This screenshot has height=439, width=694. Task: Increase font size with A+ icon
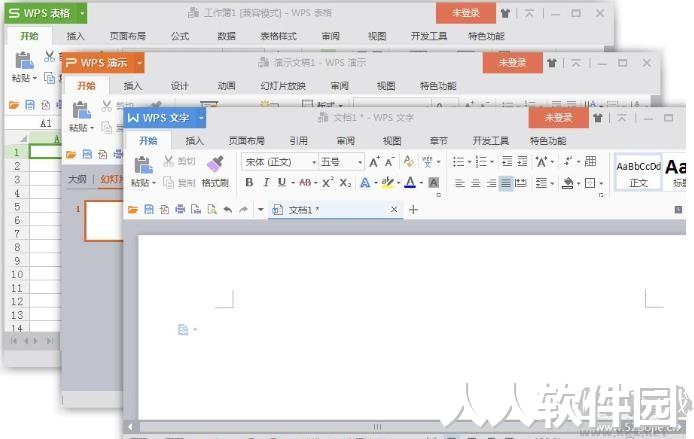[x=374, y=162]
